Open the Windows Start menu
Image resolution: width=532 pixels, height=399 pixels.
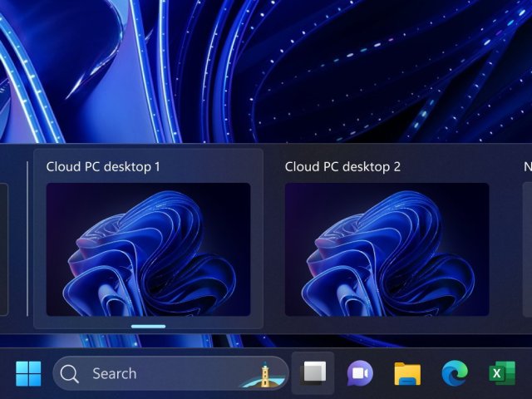pyautogui.click(x=28, y=373)
